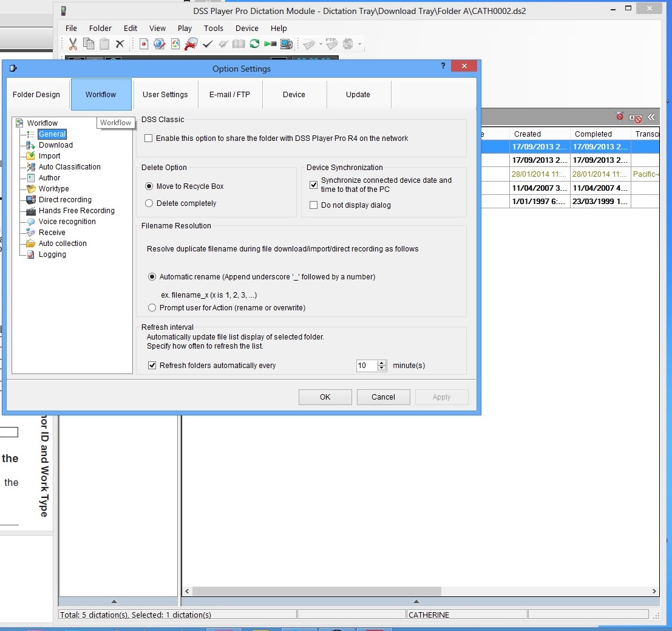Image resolution: width=672 pixels, height=631 pixels.
Task: Select Author in the Workflow tree
Action: [49, 178]
